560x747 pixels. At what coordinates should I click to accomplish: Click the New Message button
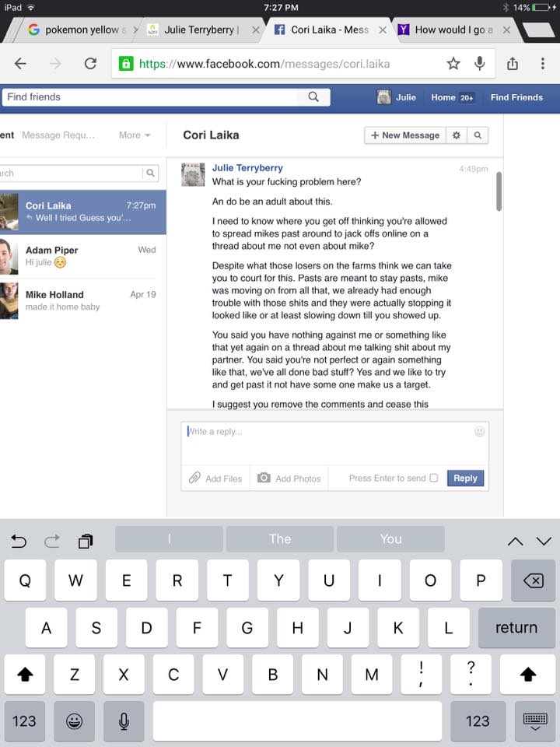405,135
